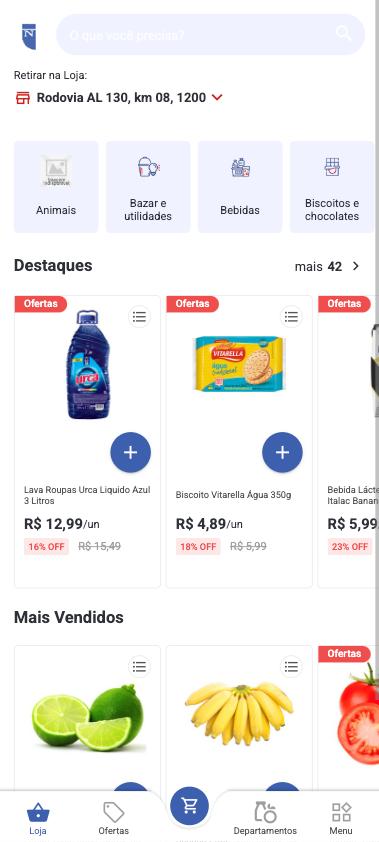This screenshot has height=842, width=379.
Task: Expand Destaques with the arrow chevron
Action: 355,266
